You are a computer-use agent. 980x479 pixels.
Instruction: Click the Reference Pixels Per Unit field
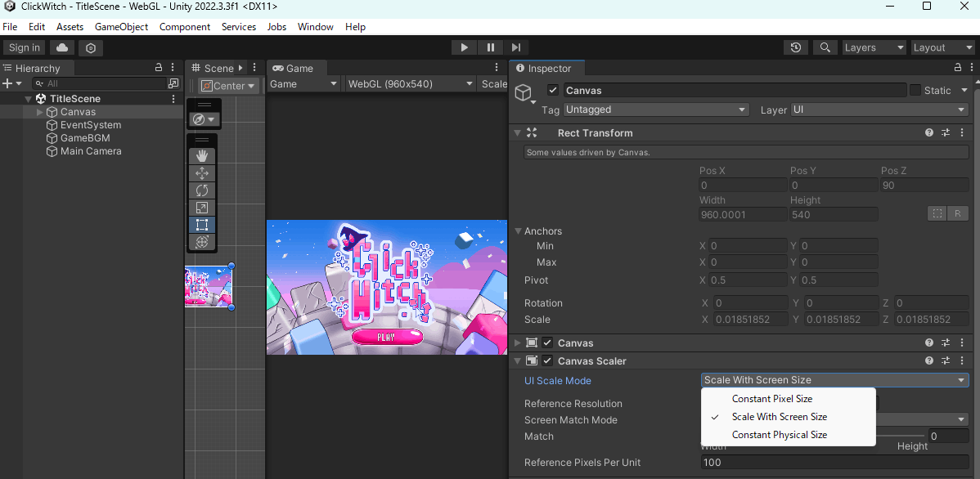click(x=835, y=462)
